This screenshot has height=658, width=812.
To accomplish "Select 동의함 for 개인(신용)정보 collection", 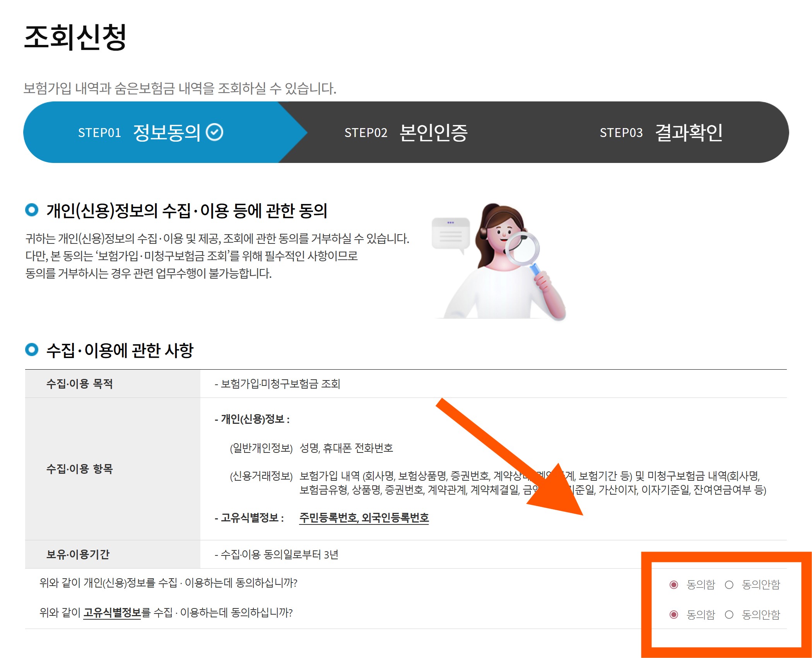I will tap(674, 584).
